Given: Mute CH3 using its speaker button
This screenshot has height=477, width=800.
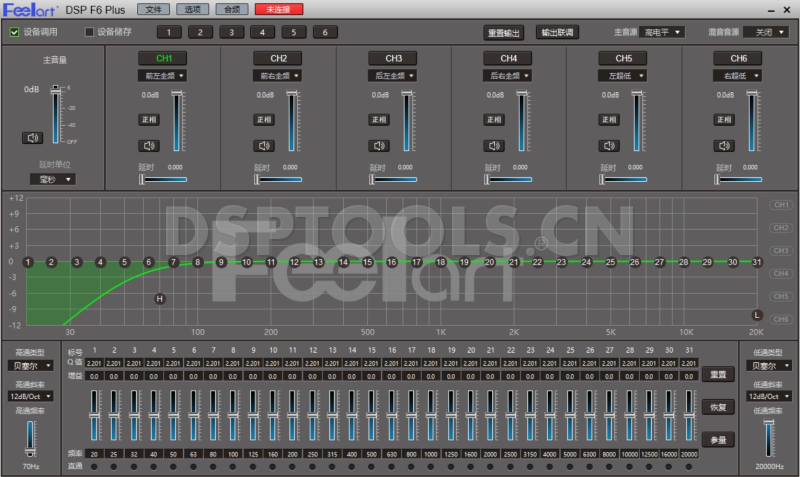Looking at the screenshot, I should coord(380,145).
